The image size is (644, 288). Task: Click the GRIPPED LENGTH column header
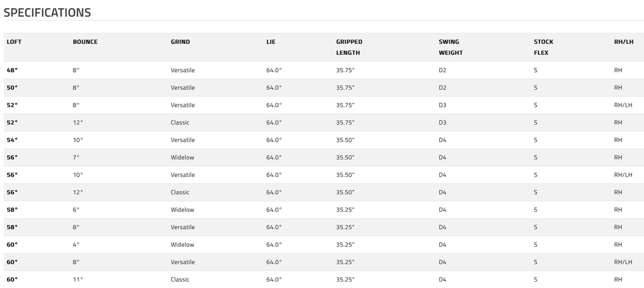tap(349, 47)
